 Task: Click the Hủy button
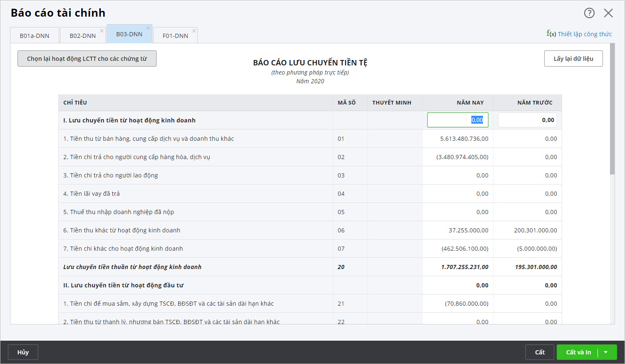pyautogui.click(x=23, y=352)
